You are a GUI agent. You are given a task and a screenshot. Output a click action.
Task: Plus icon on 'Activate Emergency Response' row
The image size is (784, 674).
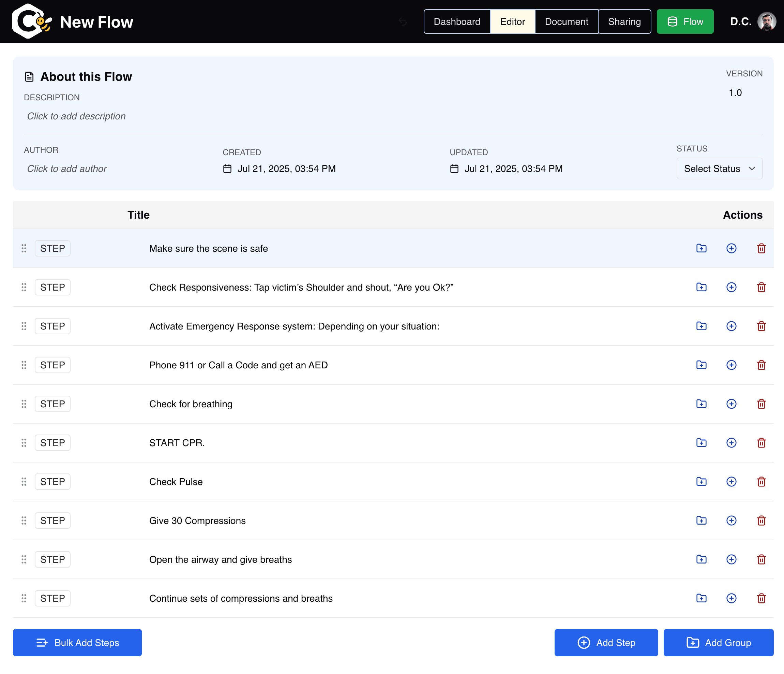click(x=732, y=326)
